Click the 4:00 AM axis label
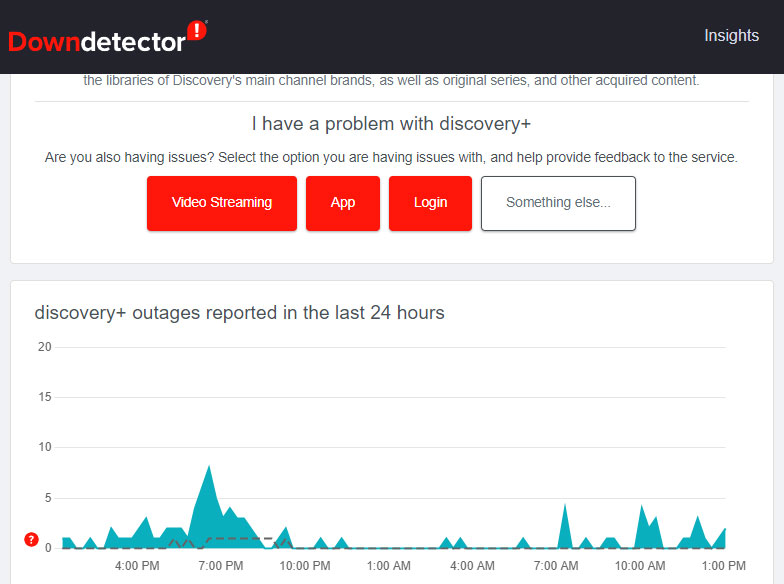The height and width of the screenshot is (584, 784). tap(472, 566)
